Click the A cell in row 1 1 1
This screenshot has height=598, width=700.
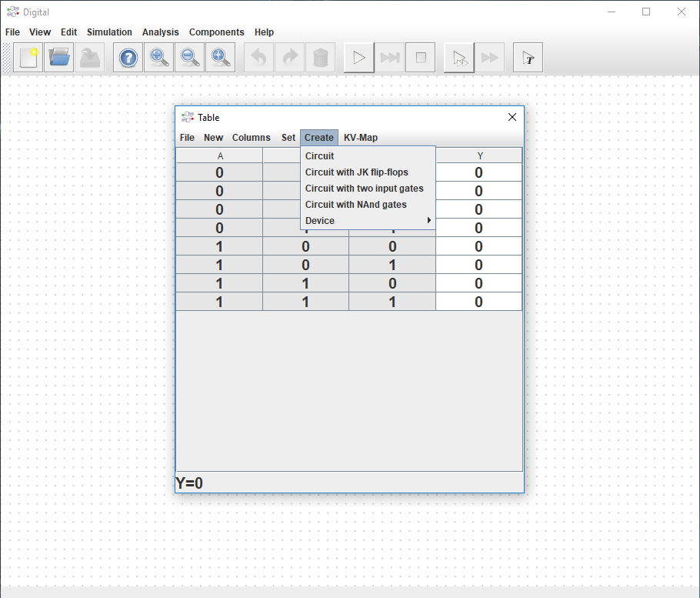219,302
